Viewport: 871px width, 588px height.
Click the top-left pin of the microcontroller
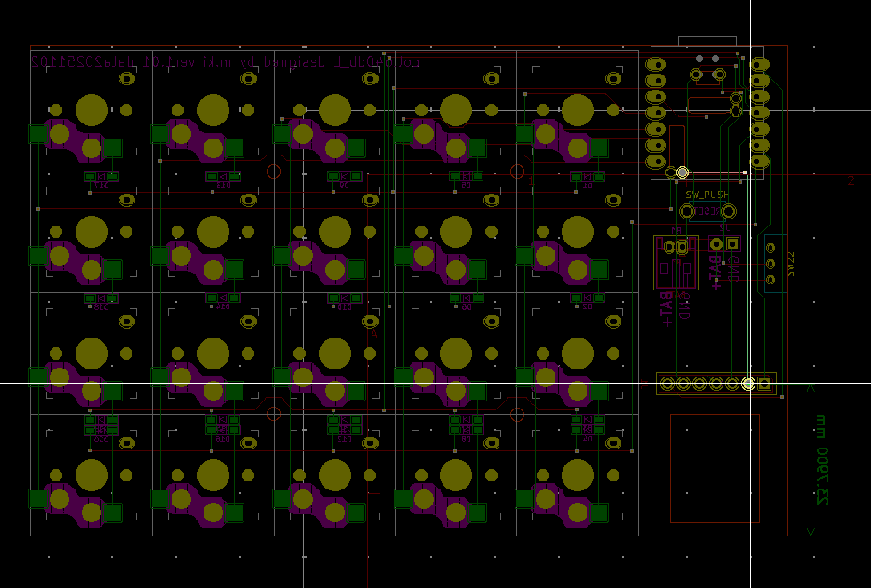pos(656,64)
